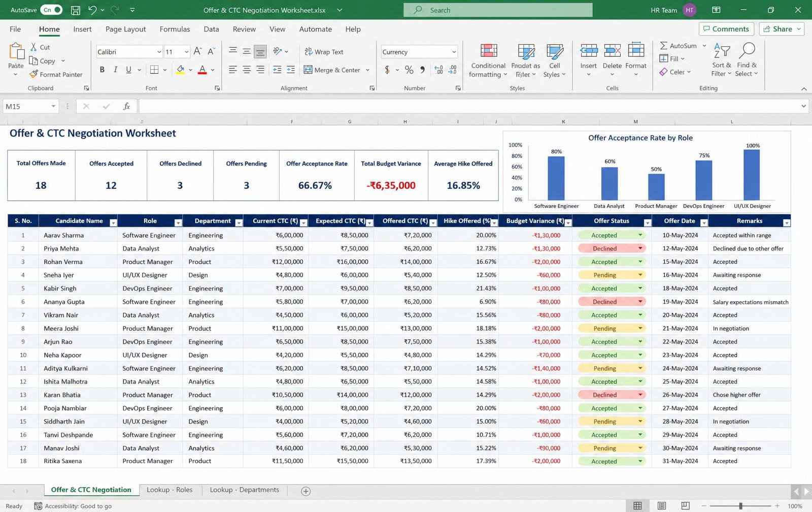This screenshot has height=512, width=812.
Task: Open Find & Select menu
Action: point(747,60)
